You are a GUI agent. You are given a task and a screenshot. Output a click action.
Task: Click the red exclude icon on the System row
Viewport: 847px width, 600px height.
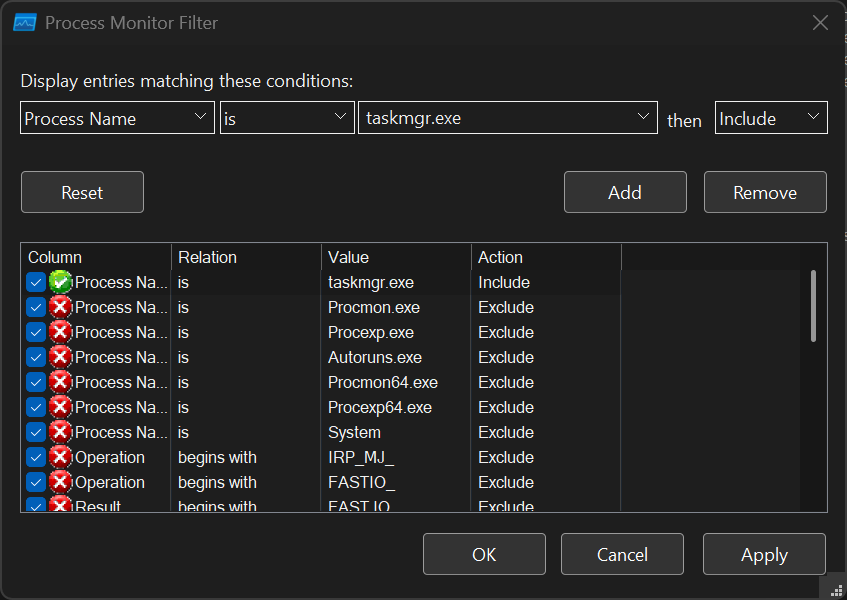pos(60,432)
